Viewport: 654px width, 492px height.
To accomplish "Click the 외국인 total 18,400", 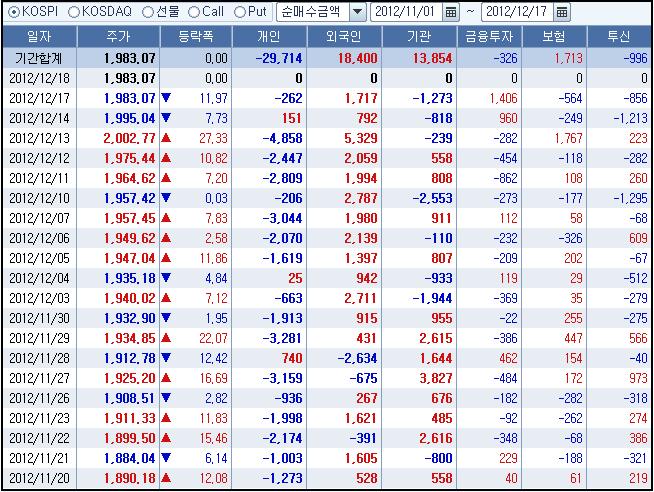I will [358, 58].
